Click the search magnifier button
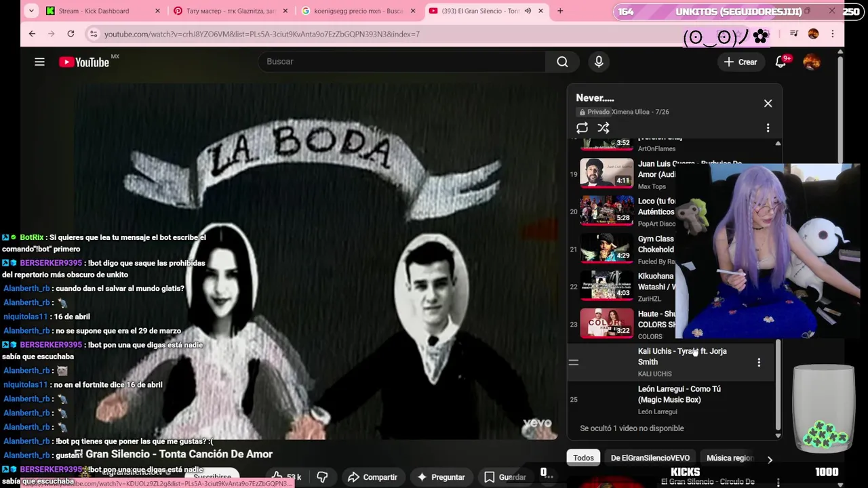Image resolution: width=868 pixels, height=488 pixels. pos(562,62)
